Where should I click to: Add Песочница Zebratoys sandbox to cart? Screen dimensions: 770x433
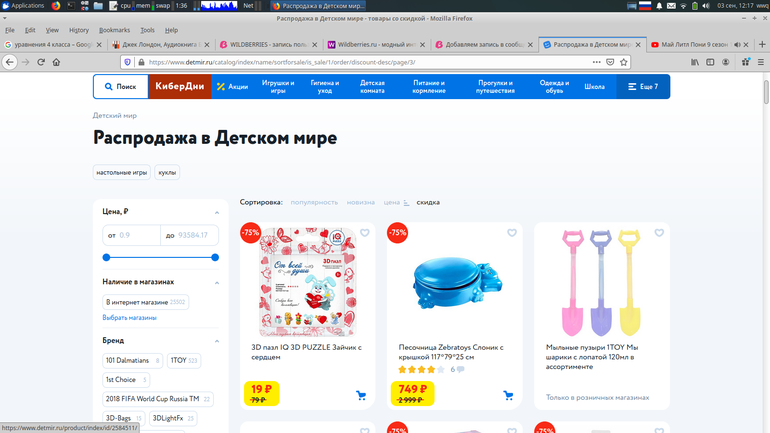[508, 396]
